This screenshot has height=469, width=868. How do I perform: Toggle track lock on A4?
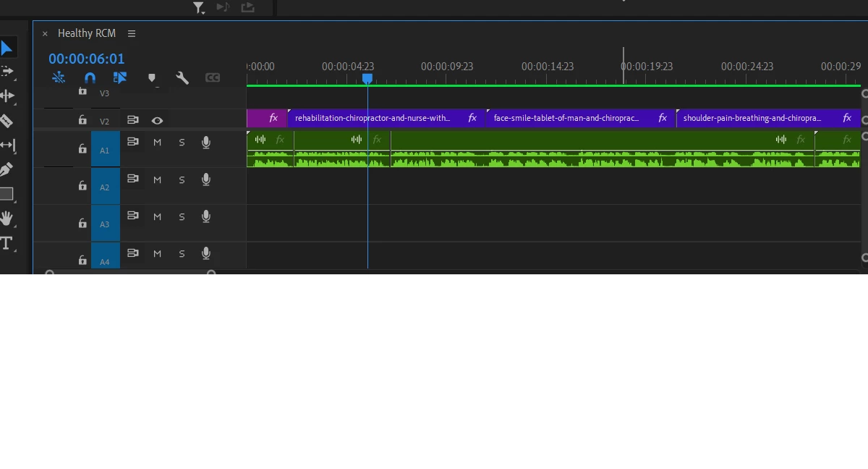[x=82, y=259]
